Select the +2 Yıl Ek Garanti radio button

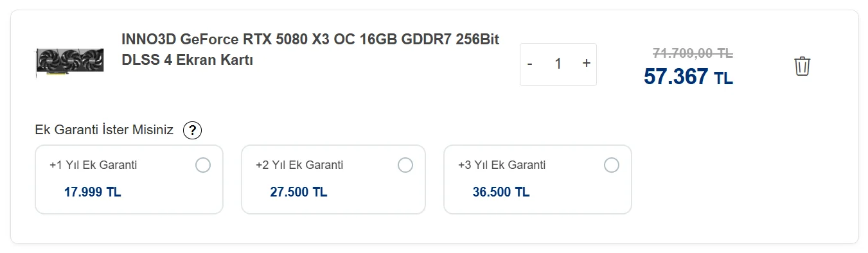405,165
